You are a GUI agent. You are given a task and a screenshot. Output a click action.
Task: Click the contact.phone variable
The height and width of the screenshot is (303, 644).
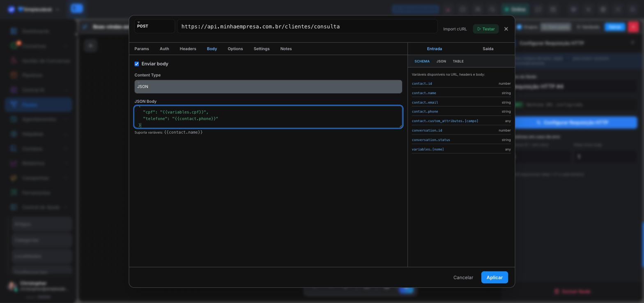click(425, 111)
